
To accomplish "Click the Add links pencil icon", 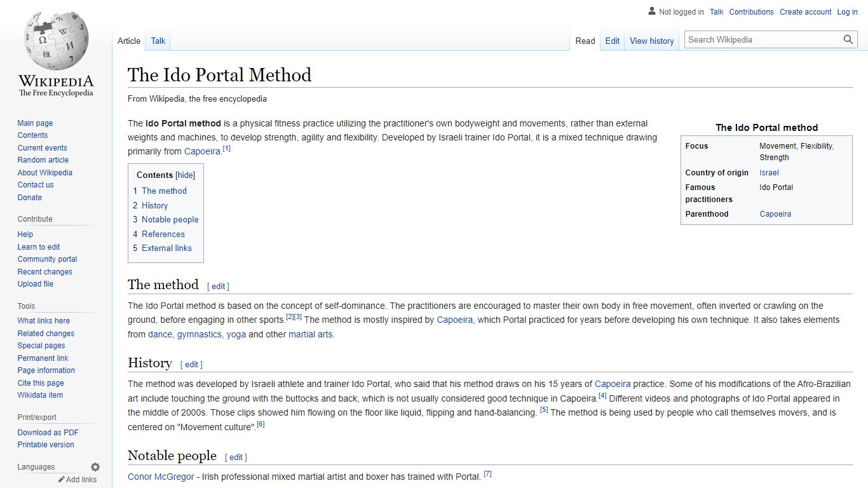I will (62, 480).
